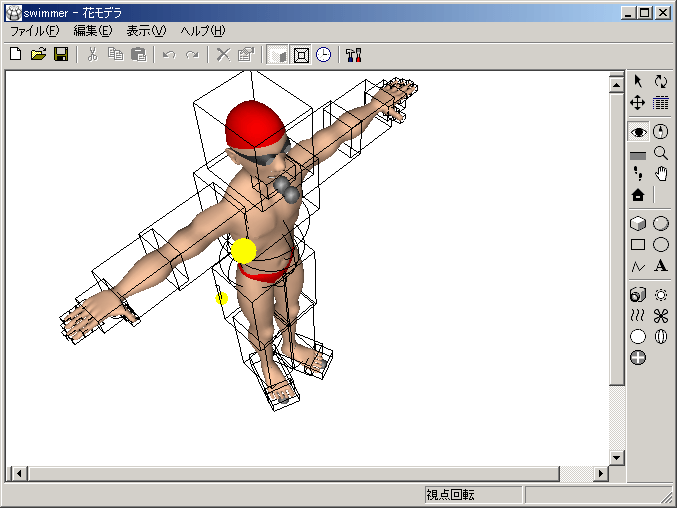
Task: Click the vertical scrollbar up arrow
Action: pos(617,85)
